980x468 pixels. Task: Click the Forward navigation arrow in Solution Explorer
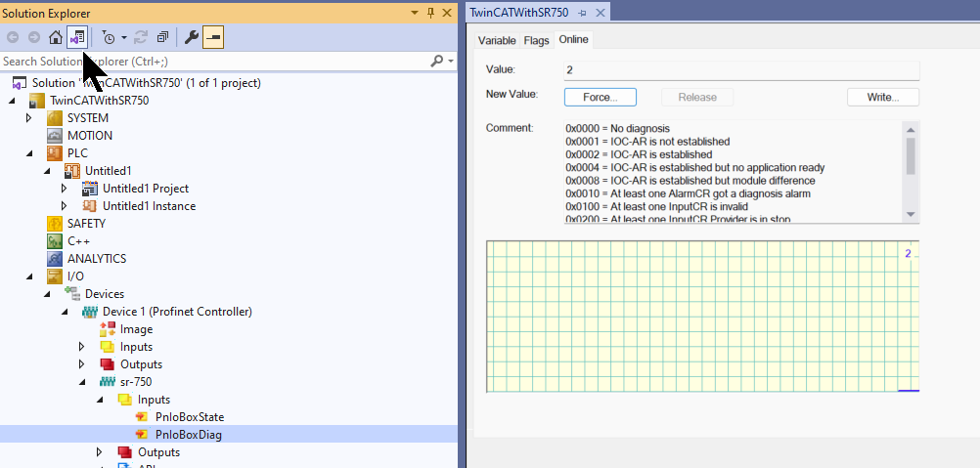pos(34,38)
